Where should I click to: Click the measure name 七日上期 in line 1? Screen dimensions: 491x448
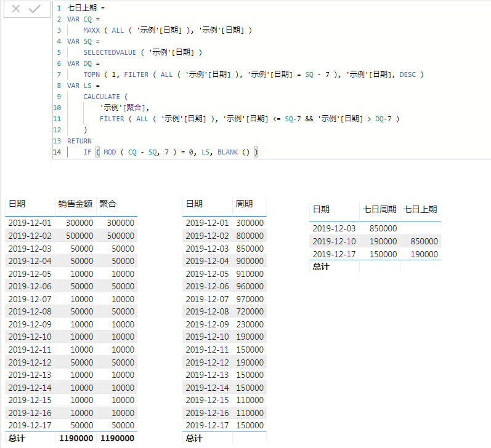click(x=82, y=8)
